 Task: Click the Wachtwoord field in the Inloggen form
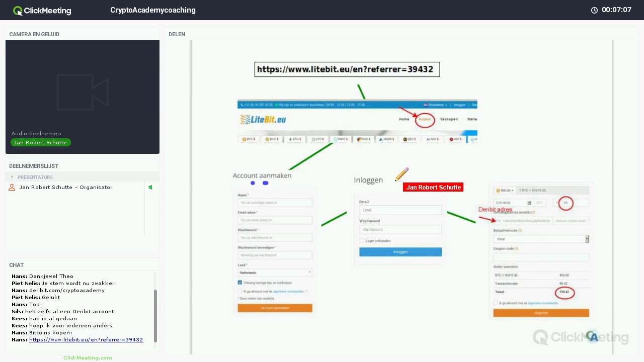tap(400, 230)
